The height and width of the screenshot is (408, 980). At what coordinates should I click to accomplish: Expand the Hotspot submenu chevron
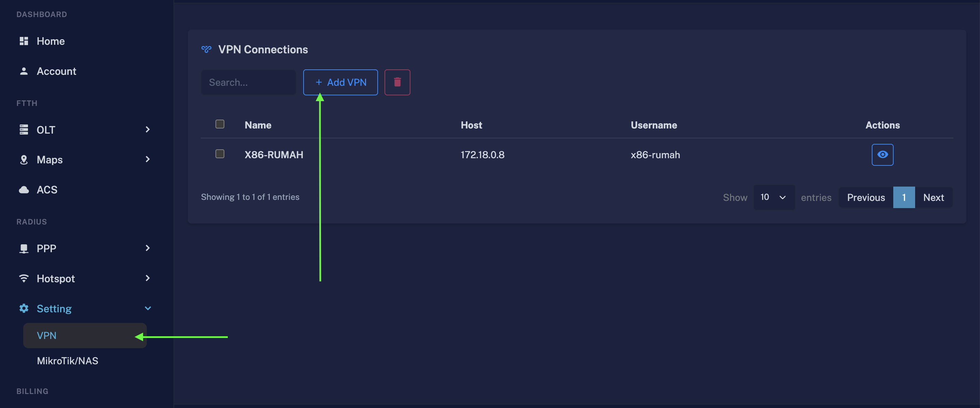(148, 278)
